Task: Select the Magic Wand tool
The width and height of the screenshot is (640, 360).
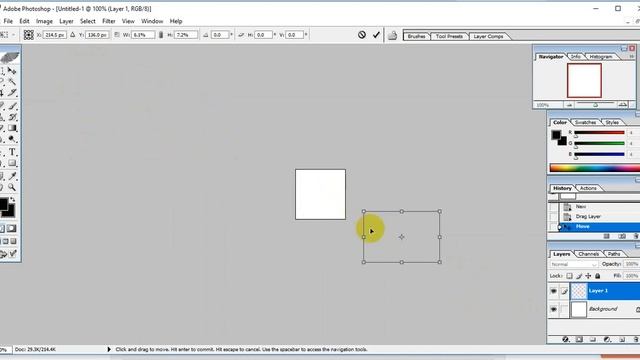Action: pyautogui.click(x=12, y=82)
